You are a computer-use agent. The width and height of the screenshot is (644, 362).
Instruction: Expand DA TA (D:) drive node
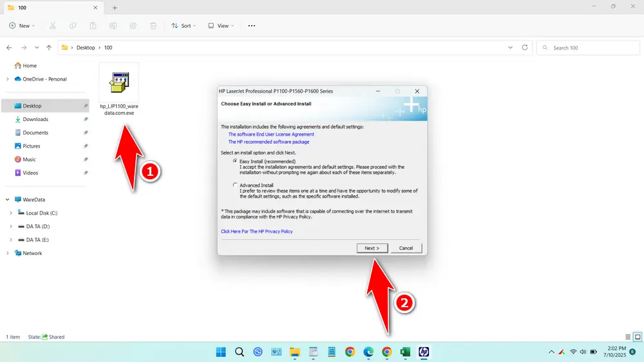pyautogui.click(x=11, y=226)
